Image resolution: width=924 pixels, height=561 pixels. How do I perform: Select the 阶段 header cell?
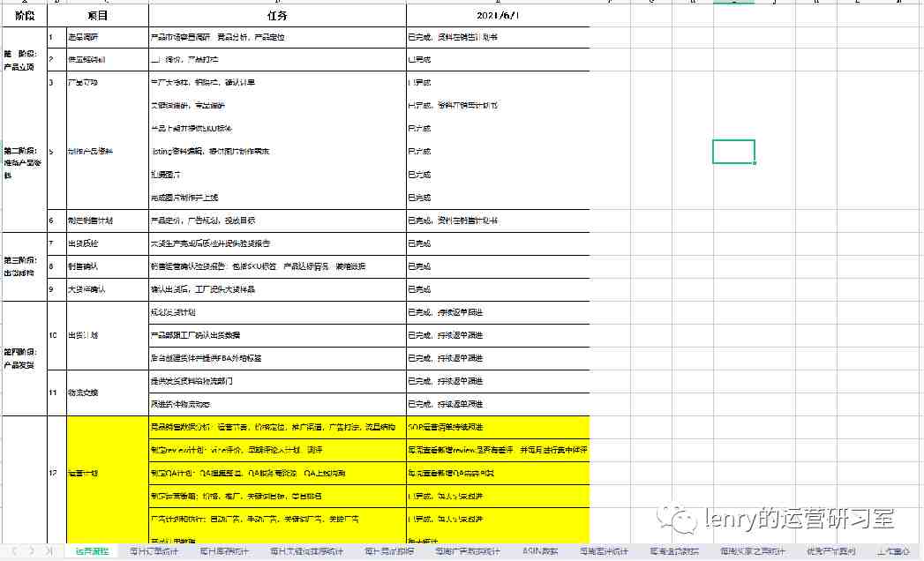pyautogui.click(x=24, y=16)
